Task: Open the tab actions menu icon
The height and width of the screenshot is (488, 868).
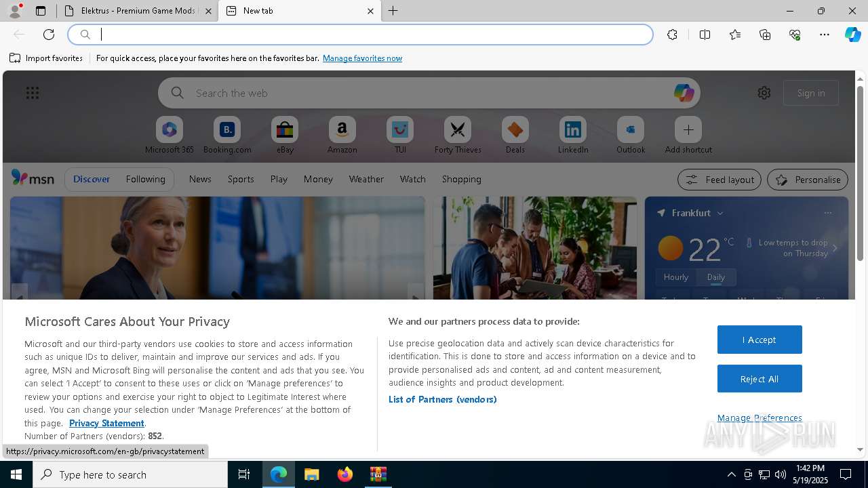Action: coord(41,11)
